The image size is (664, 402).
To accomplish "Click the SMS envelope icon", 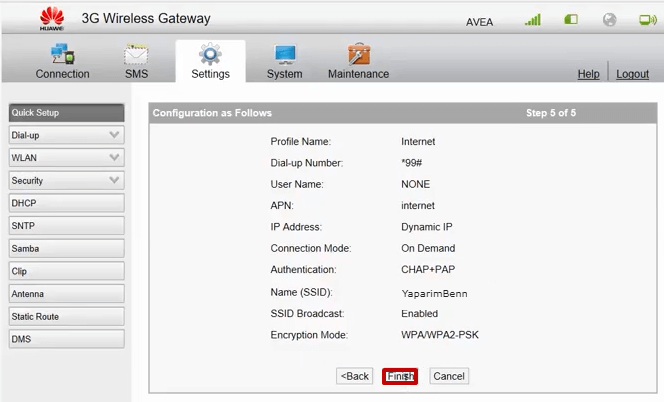I will (136, 54).
